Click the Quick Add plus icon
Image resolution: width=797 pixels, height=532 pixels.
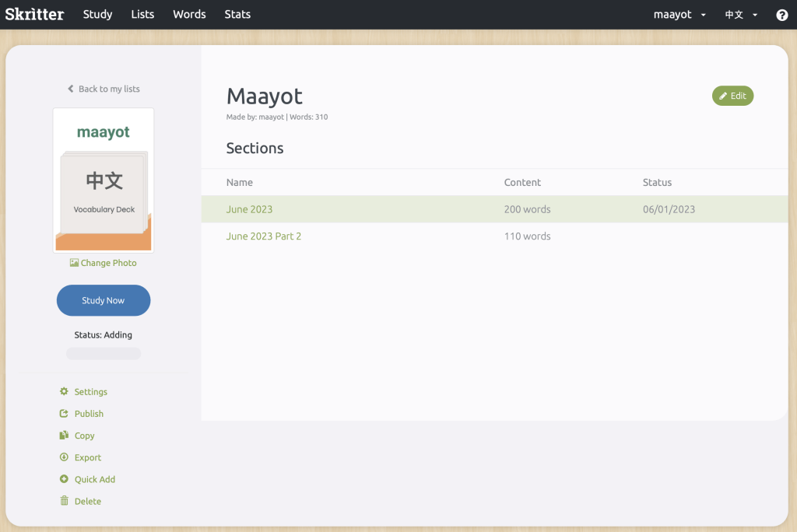[64, 478]
